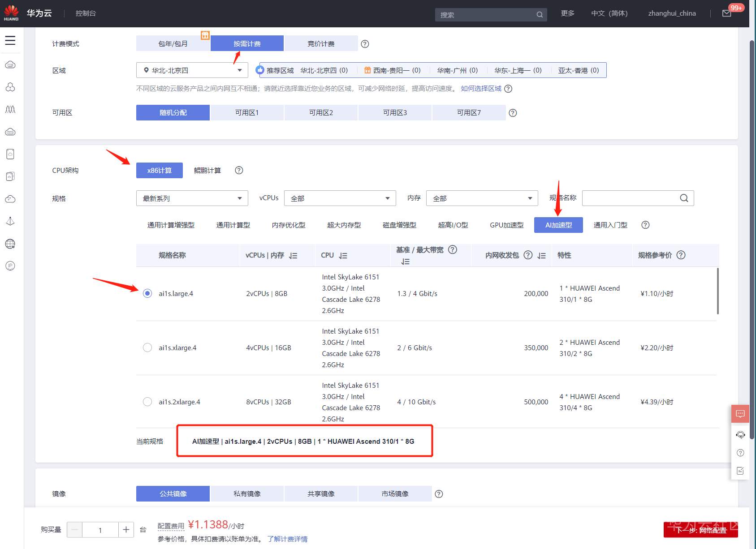Decrease purchase quantity with minus button
The height and width of the screenshot is (549, 756).
(x=75, y=530)
